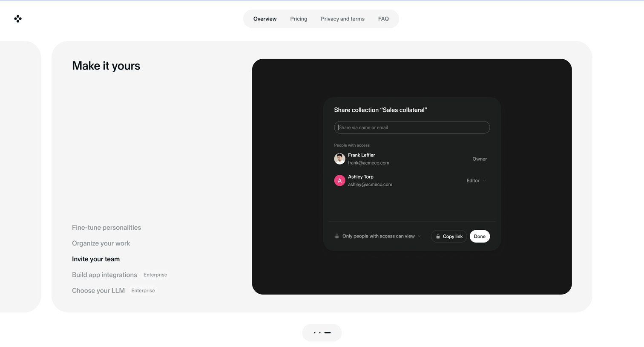Select Invite your team
644x347 pixels.
pyautogui.click(x=96, y=259)
